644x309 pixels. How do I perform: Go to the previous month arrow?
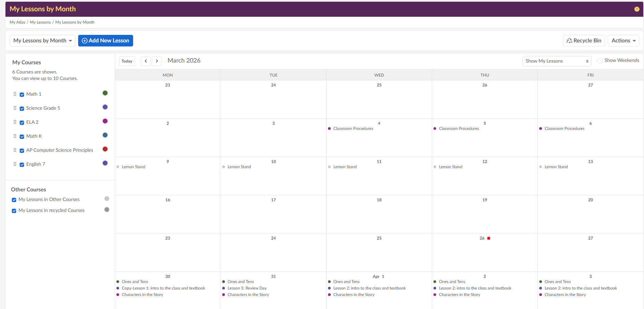(x=146, y=61)
